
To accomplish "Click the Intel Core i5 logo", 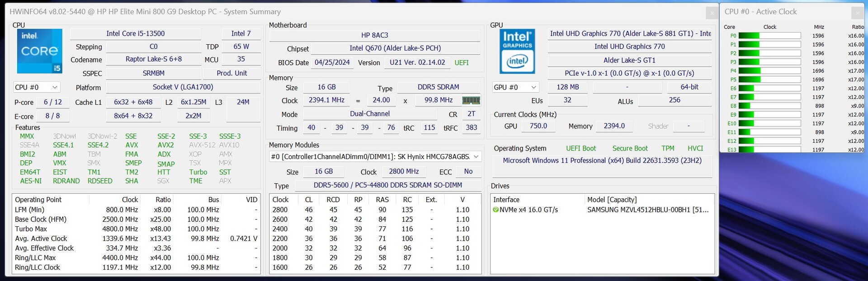I will tap(39, 51).
